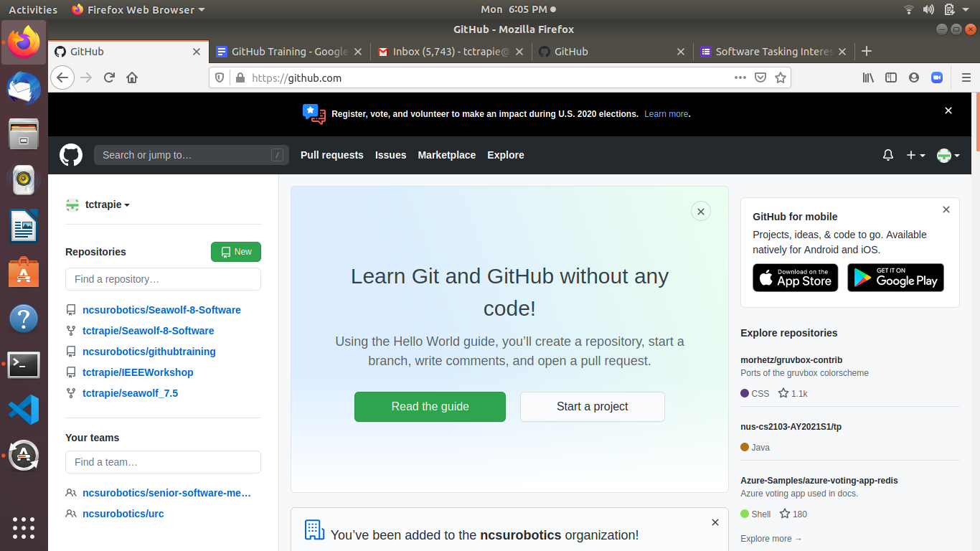Open Pull requests in GitHub header
Image resolution: width=980 pixels, height=551 pixels.
[332, 155]
